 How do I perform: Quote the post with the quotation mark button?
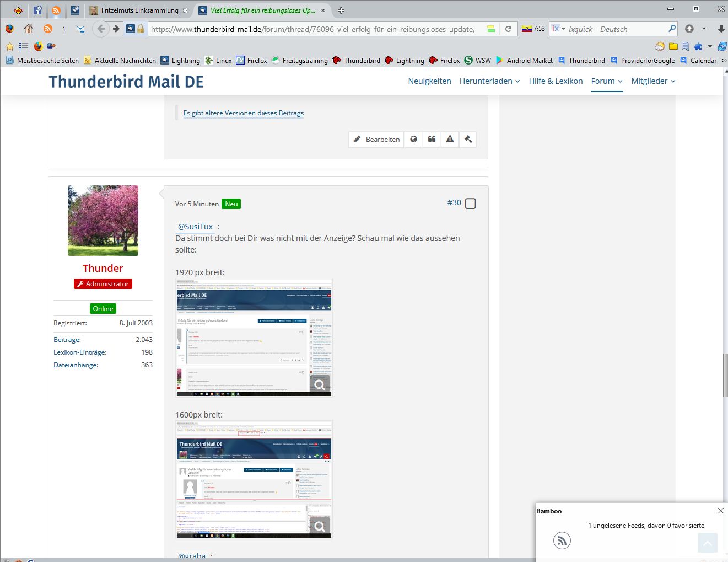click(432, 139)
